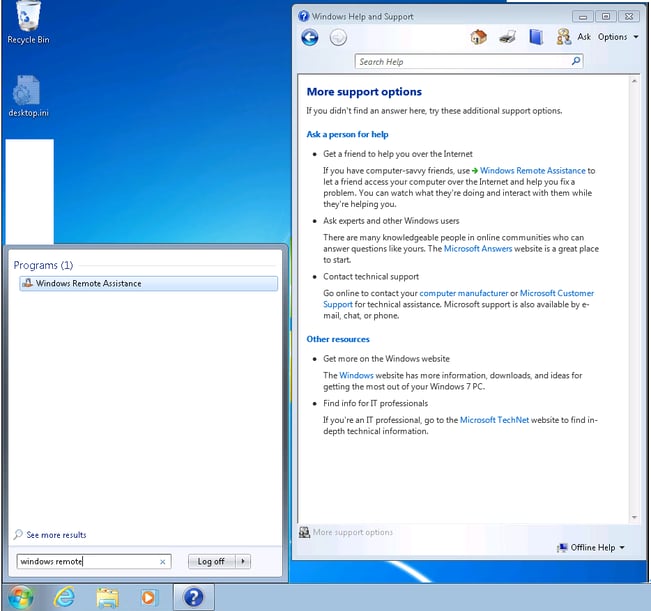The image size is (651, 611).
Task: Click the Programs (1) results header
Action: tap(43, 265)
